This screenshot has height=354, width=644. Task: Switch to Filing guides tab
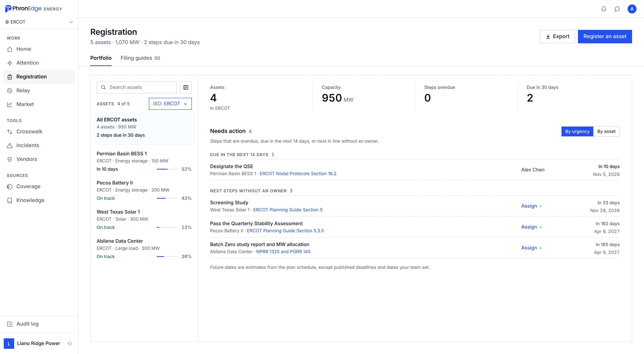[140, 58]
